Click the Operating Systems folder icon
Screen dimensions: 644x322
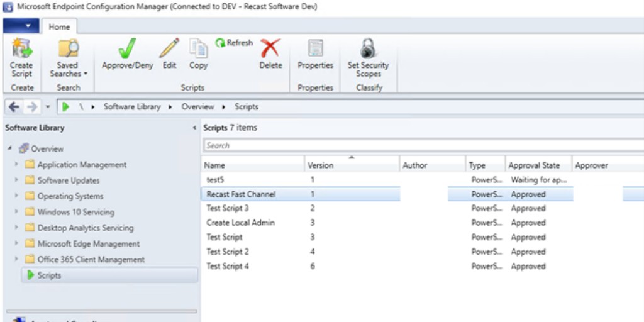(x=29, y=196)
